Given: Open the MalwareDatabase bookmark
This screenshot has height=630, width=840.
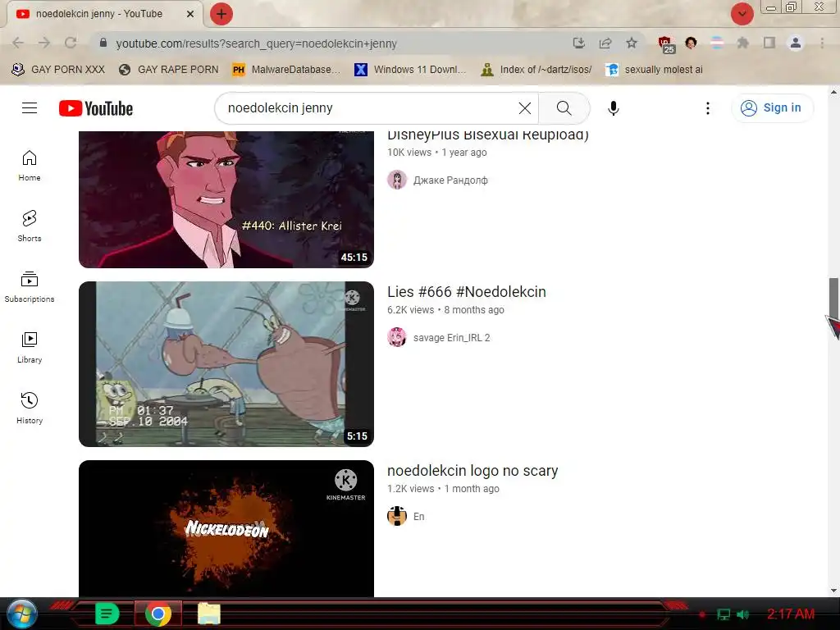Looking at the screenshot, I should coord(286,69).
